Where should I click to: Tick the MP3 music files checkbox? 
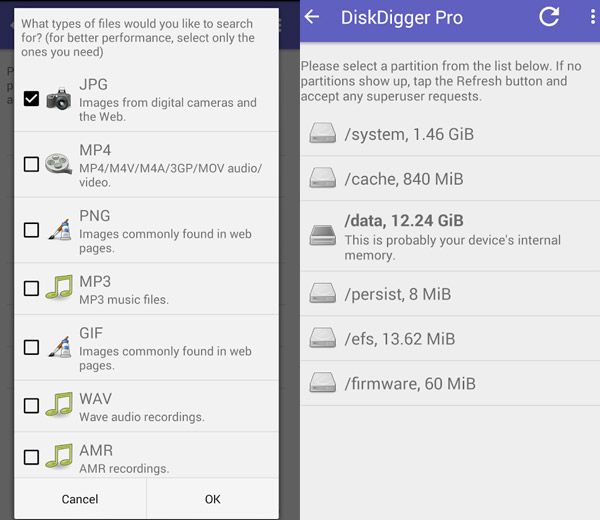(x=31, y=289)
